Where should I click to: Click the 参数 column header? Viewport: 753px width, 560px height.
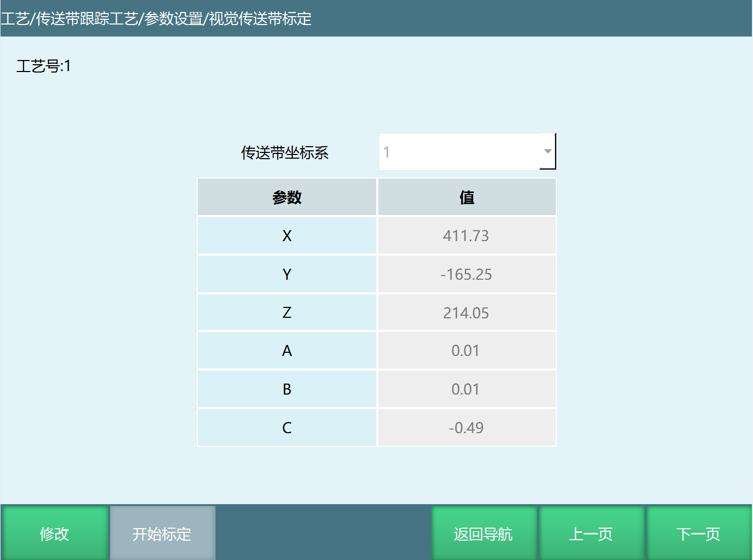click(286, 197)
